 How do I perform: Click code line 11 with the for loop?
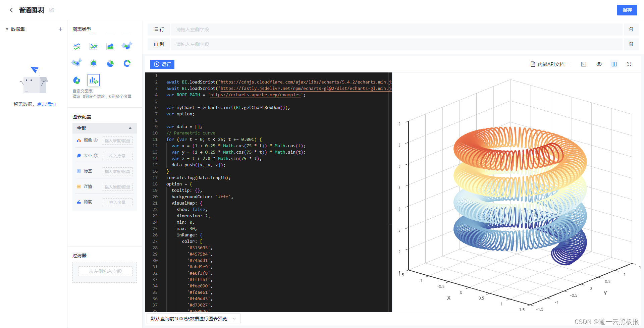214,139
